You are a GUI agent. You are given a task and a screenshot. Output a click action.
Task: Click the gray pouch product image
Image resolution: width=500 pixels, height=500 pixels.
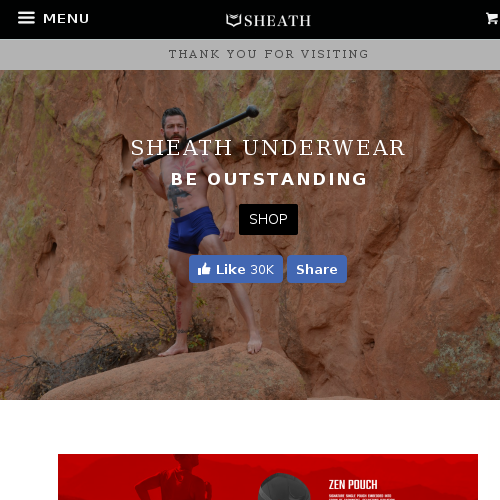(x=284, y=487)
